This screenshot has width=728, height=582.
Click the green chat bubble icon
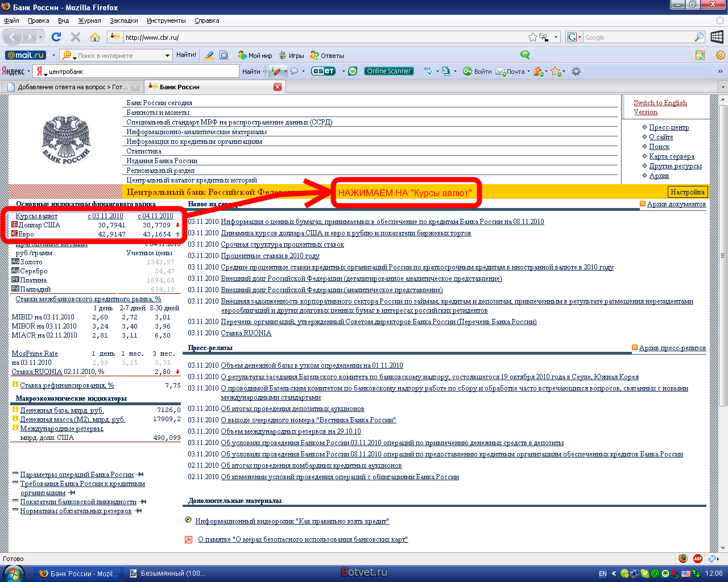[525, 55]
